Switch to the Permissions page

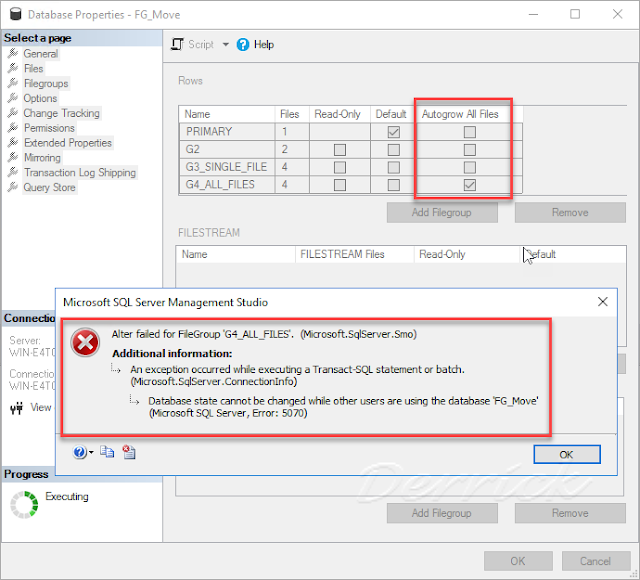click(49, 128)
